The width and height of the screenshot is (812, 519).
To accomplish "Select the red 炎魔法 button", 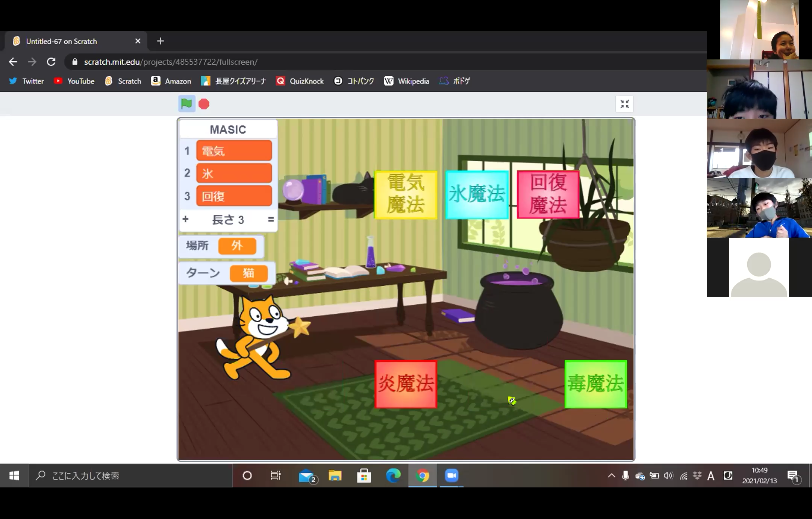I will click(406, 384).
